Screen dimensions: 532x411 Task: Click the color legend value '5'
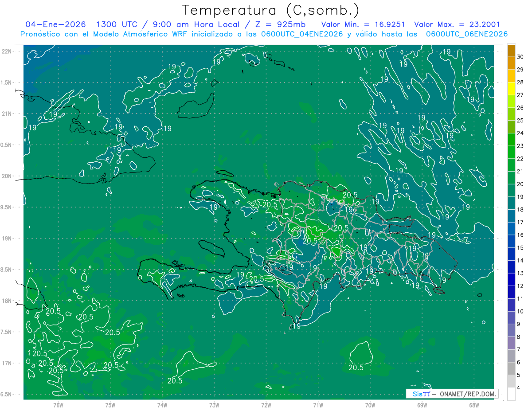[519, 375]
